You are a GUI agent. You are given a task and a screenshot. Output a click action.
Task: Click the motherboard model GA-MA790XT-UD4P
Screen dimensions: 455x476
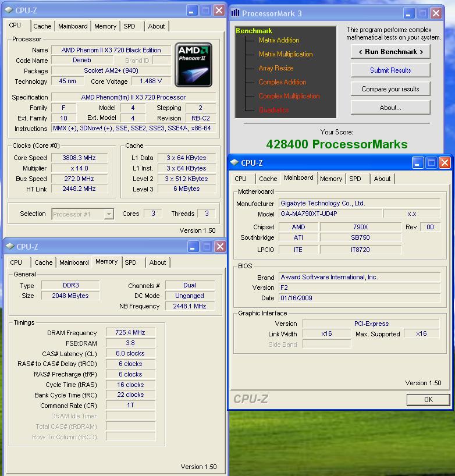330,214
